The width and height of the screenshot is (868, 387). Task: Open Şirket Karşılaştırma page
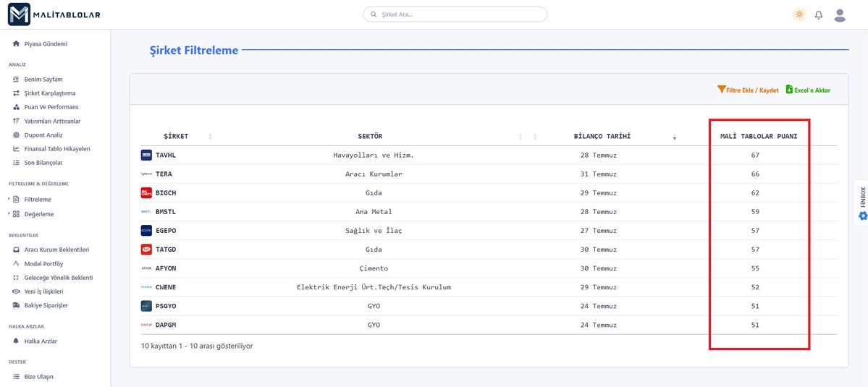click(50, 93)
